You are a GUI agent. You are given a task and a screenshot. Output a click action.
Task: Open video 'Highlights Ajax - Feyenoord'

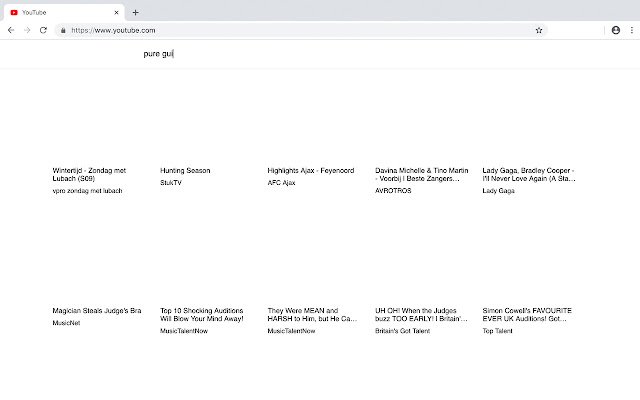(311, 171)
